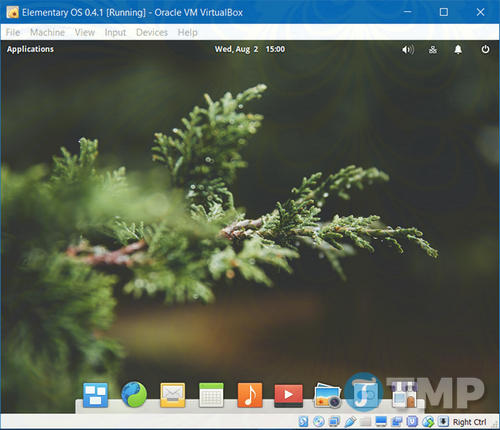This screenshot has height=430, width=500.
Task: Open the View menu
Action: pos(85,32)
